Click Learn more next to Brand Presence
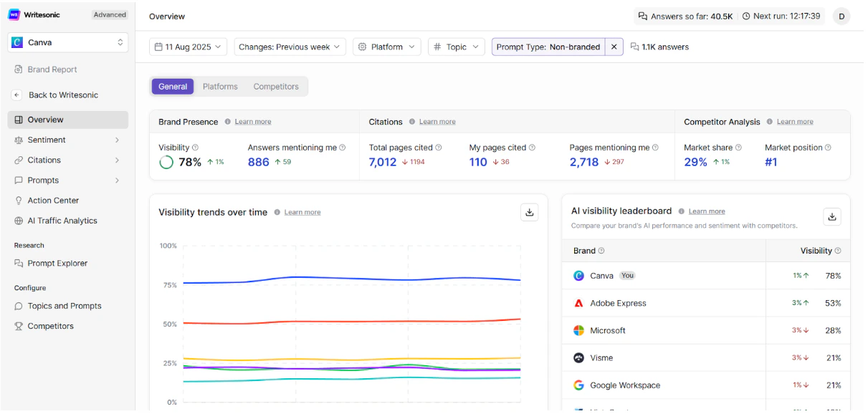 (253, 122)
